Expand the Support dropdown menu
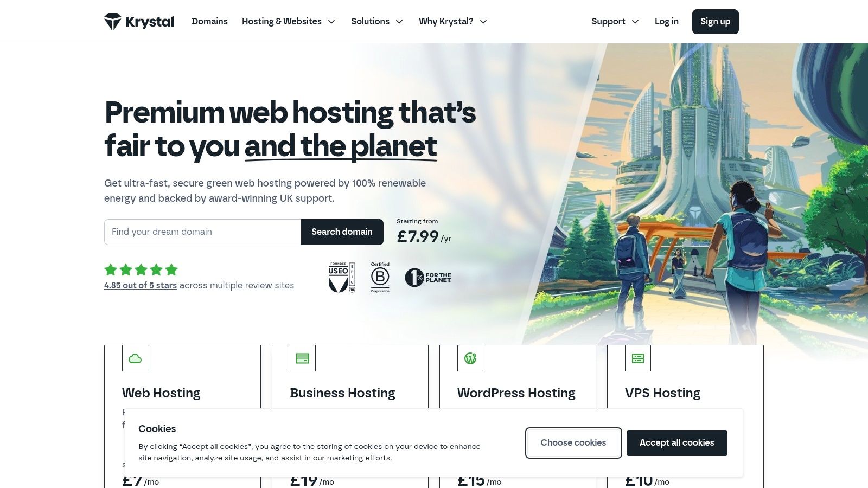This screenshot has width=868, height=488. (x=615, y=21)
